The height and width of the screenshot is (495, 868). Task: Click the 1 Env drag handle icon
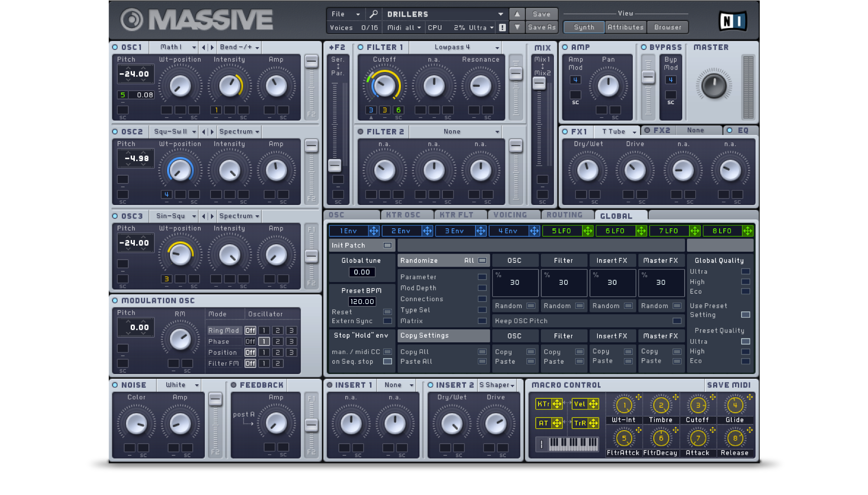pyautogui.click(x=374, y=231)
